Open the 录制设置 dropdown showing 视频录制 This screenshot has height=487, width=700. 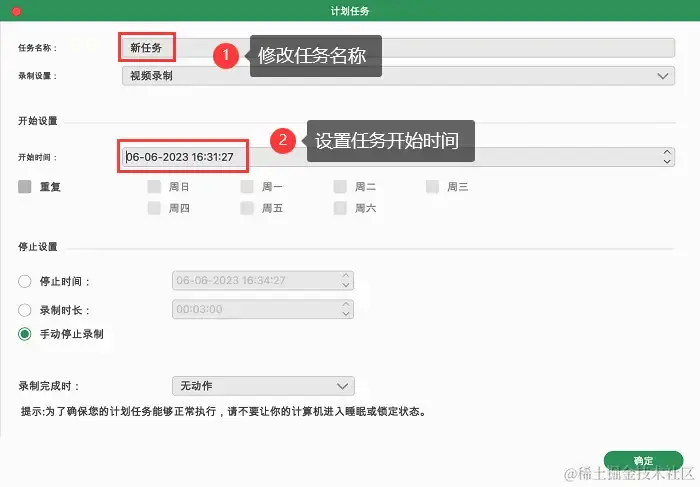click(x=398, y=76)
